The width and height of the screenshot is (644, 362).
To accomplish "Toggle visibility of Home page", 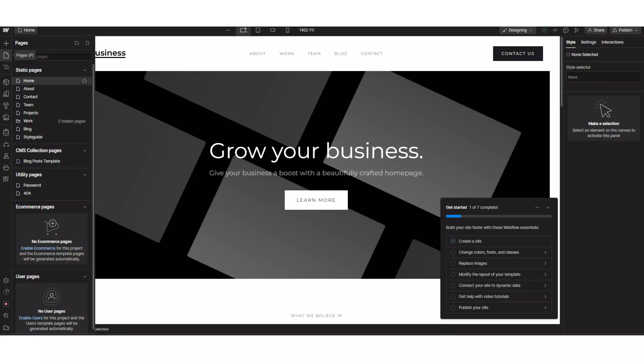I will click(x=85, y=80).
